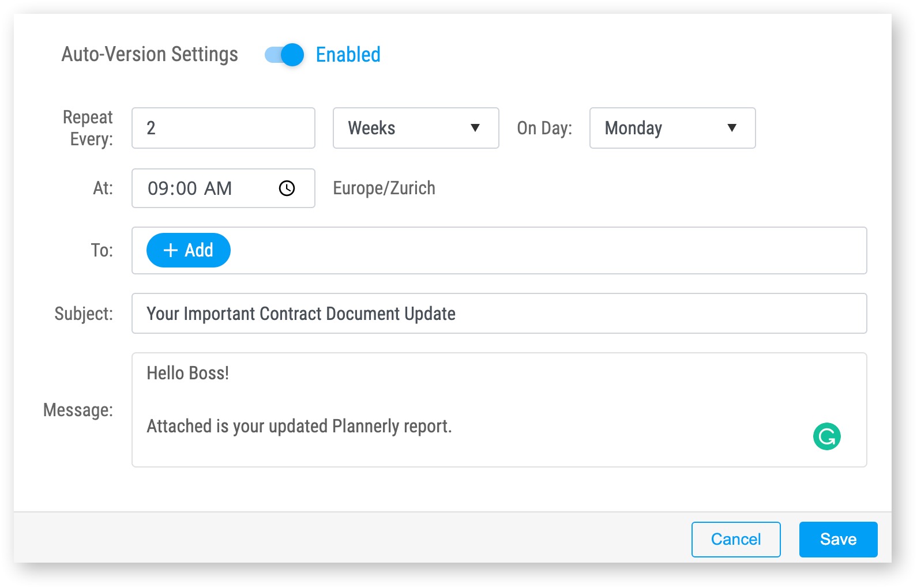Screen dimensions: 917x588
Task: Save the auto-version settings
Action: (838, 540)
